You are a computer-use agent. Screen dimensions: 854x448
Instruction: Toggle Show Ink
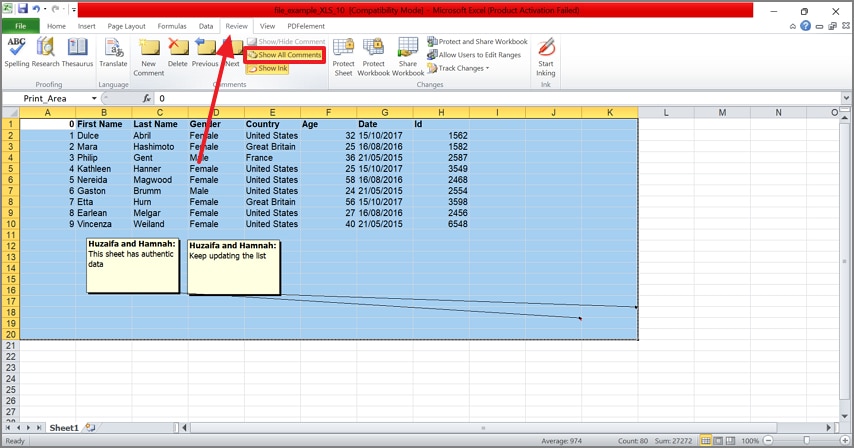pyautogui.click(x=267, y=69)
